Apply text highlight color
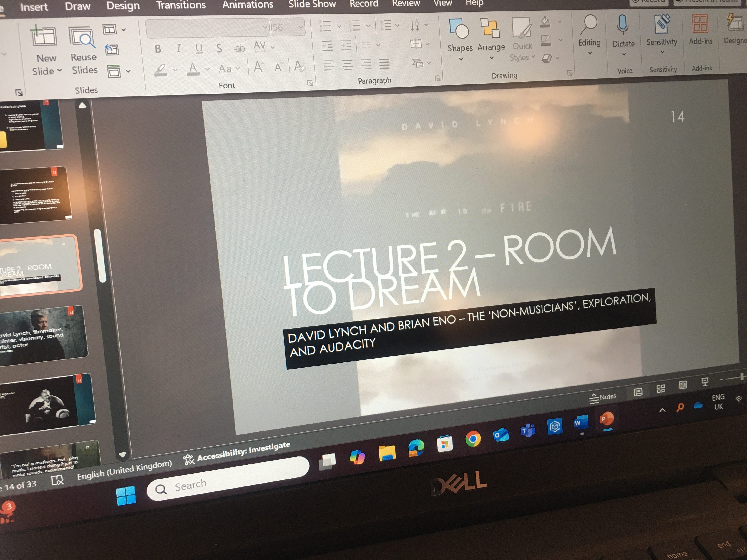The image size is (747, 560). (160, 70)
